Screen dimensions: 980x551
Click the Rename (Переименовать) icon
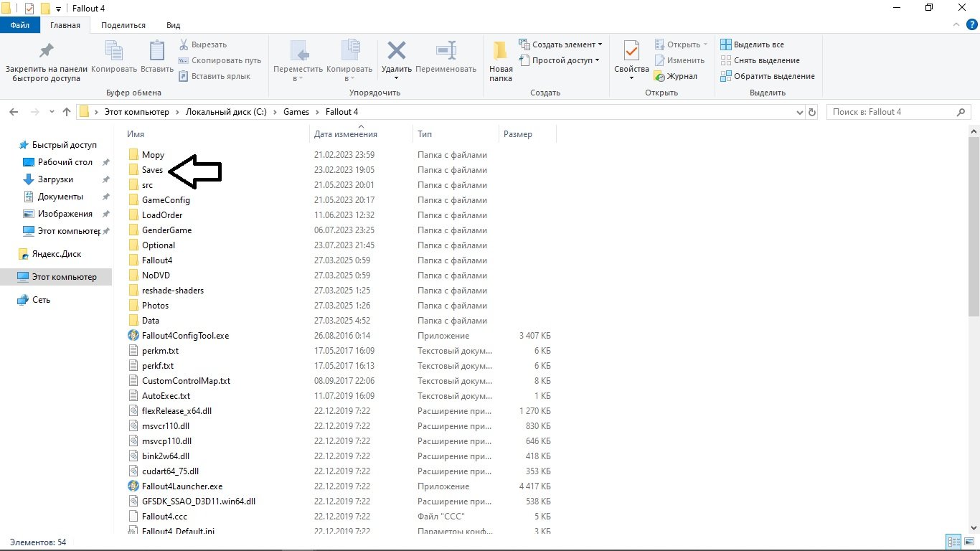pyautogui.click(x=446, y=52)
